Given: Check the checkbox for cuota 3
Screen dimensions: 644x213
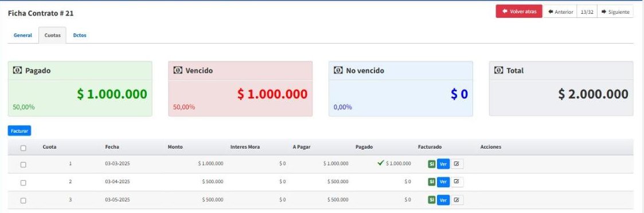Looking at the screenshot, I should pyautogui.click(x=23, y=200).
